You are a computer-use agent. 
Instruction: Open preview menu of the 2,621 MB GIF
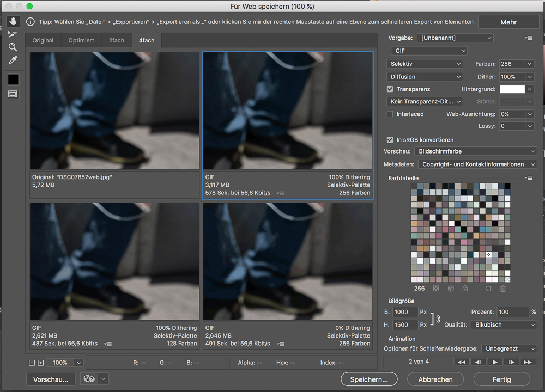108,344
